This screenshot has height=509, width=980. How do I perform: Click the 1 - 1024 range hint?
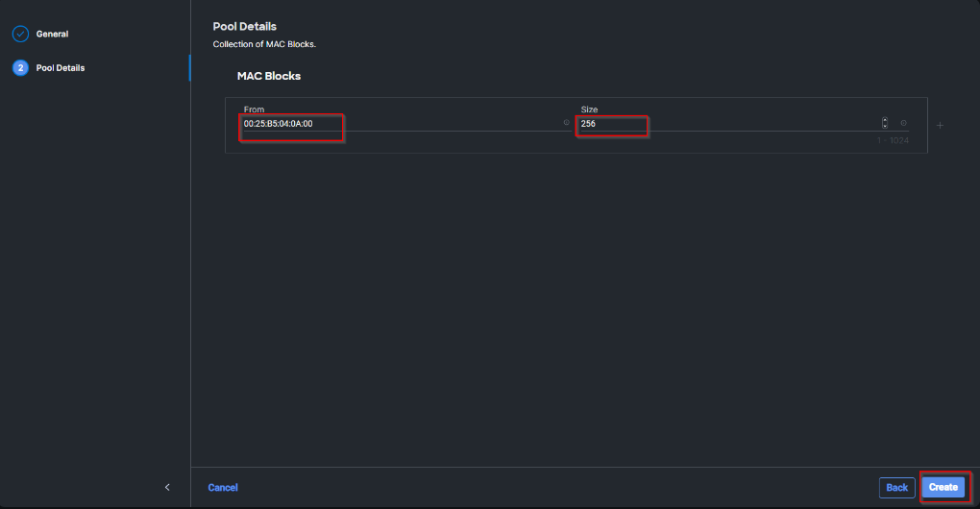click(x=893, y=141)
